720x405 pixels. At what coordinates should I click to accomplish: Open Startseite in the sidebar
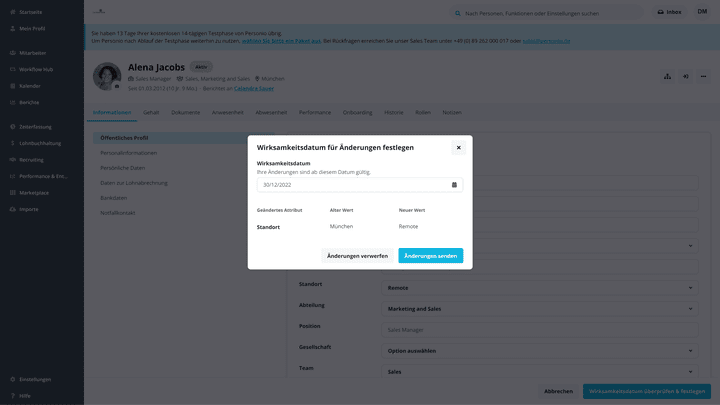pos(30,12)
